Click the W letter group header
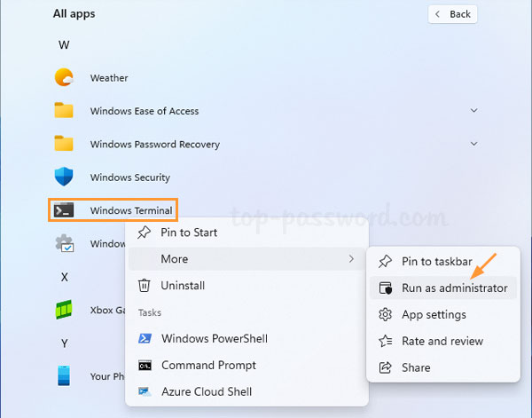 pyautogui.click(x=64, y=45)
